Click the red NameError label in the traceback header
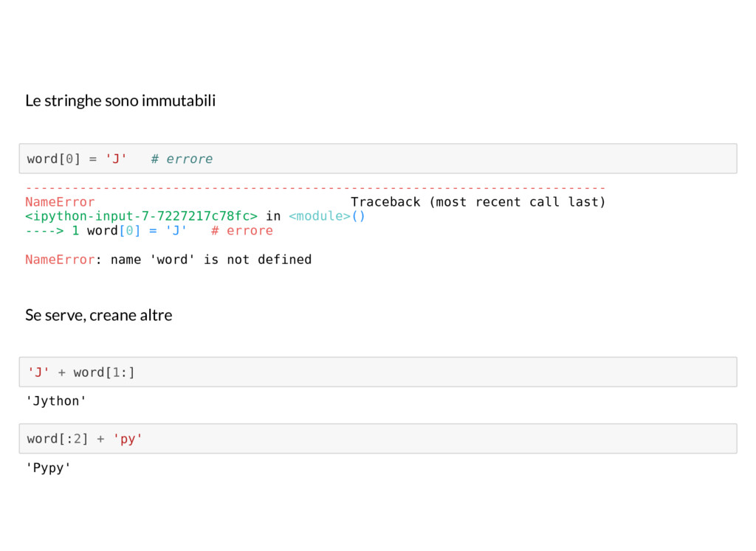 click(60, 202)
